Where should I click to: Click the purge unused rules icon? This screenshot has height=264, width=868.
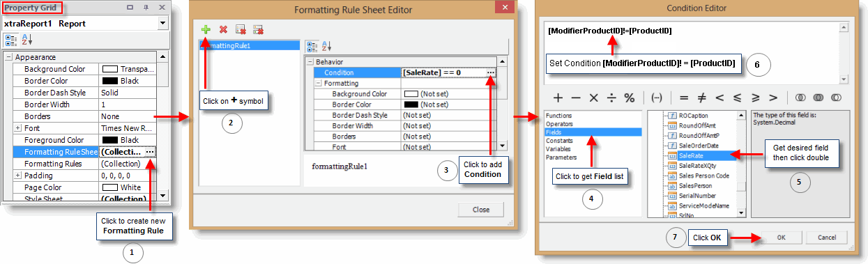[x=258, y=30]
